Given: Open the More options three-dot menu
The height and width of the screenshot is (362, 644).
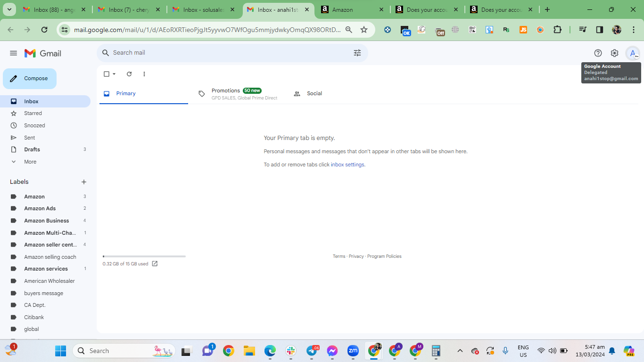Looking at the screenshot, I should point(144,74).
